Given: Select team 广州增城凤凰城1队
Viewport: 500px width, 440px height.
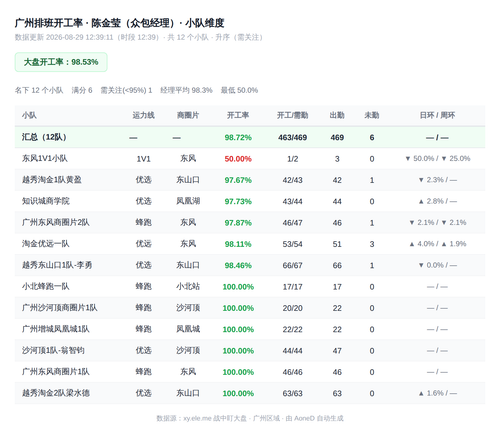Looking at the screenshot, I should click(56, 329).
